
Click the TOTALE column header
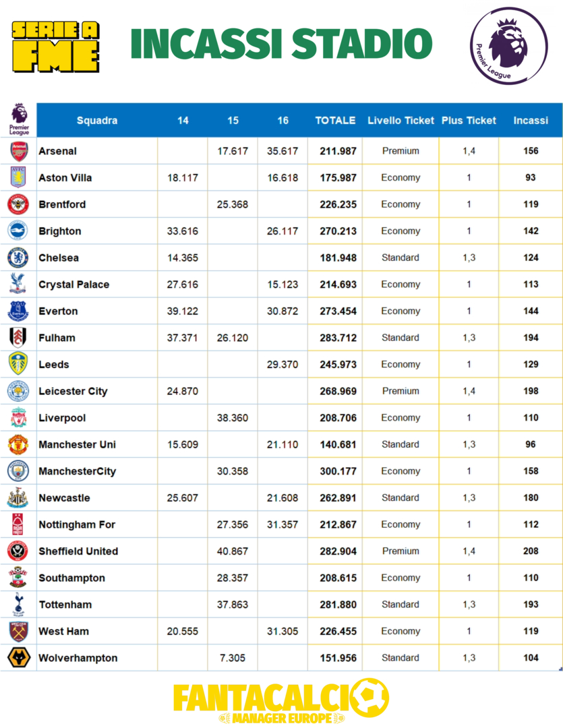coord(335,121)
